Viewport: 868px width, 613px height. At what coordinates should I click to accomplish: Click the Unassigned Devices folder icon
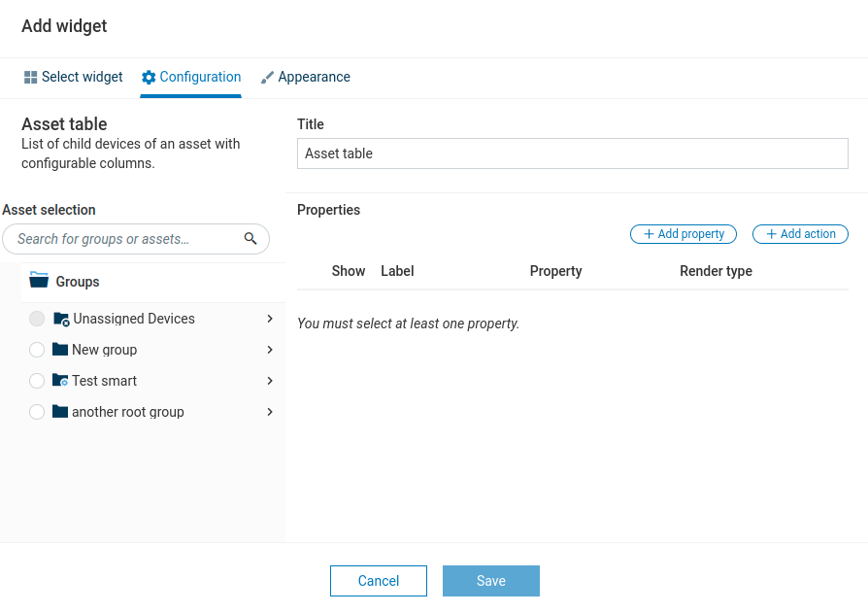tap(61, 319)
